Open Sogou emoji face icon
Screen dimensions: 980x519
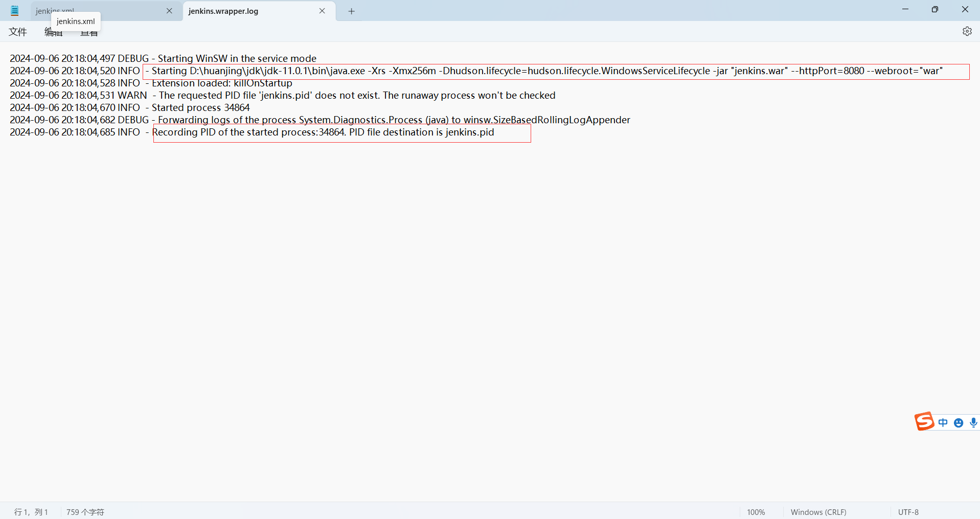click(959, 423)
